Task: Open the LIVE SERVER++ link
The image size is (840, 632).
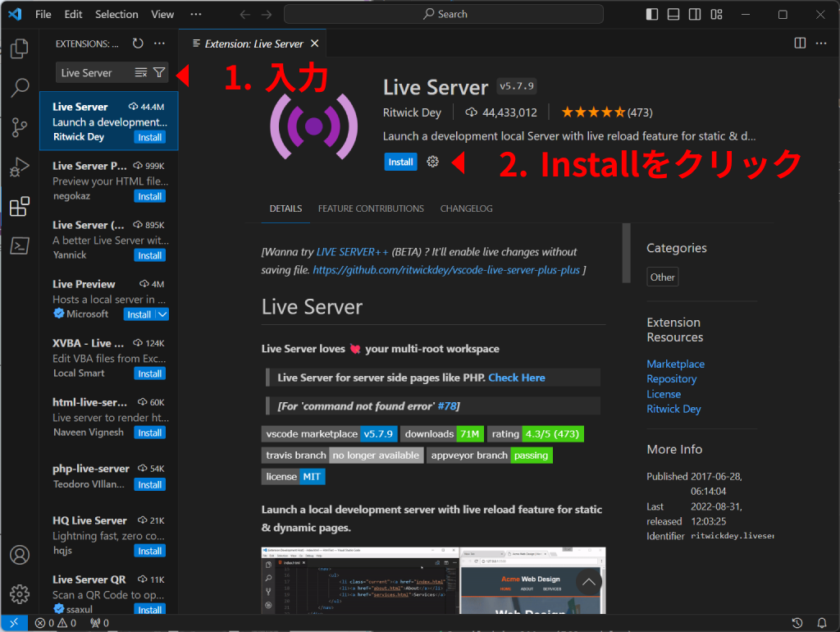Action: pos(352,252)
